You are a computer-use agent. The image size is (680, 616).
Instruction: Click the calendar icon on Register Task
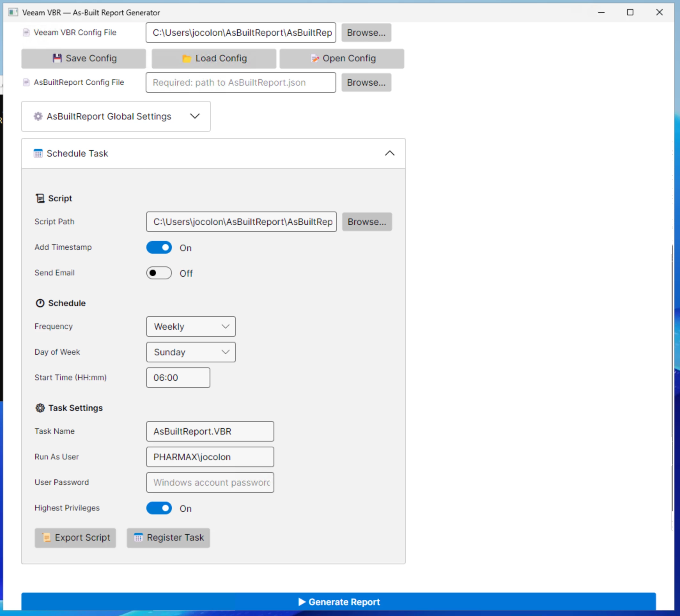pos(138,537)
